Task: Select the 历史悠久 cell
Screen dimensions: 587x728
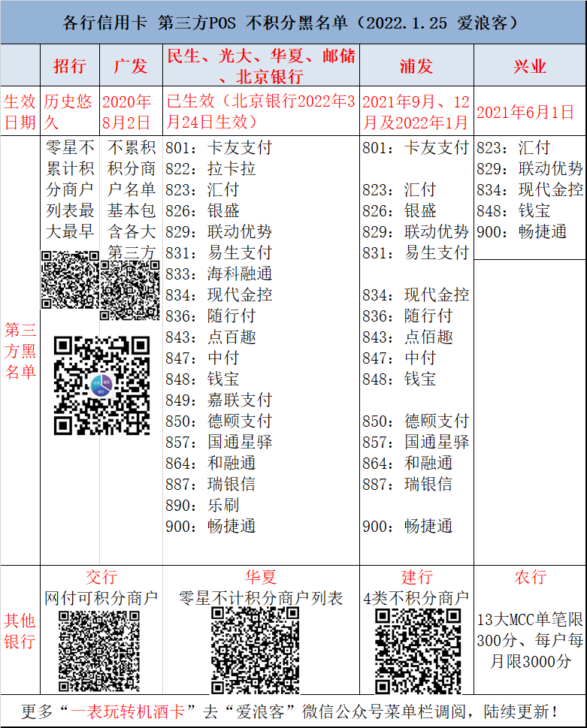Action: click(x=68, y=112)
